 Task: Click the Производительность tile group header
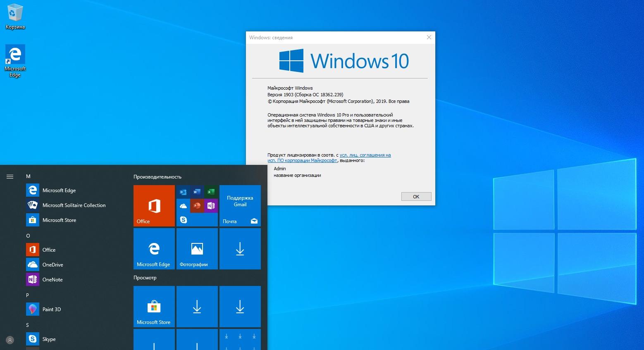157,177
